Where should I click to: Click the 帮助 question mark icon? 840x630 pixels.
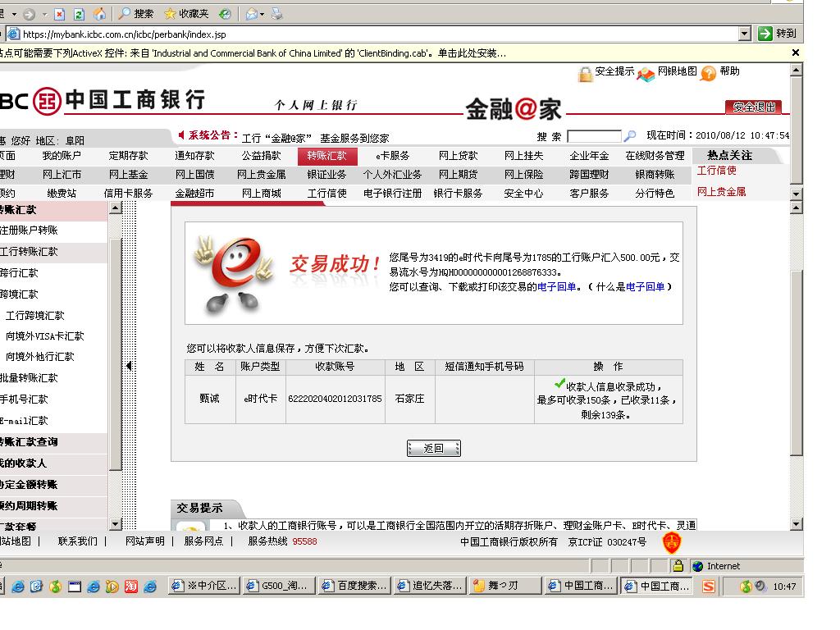[708, 74]
